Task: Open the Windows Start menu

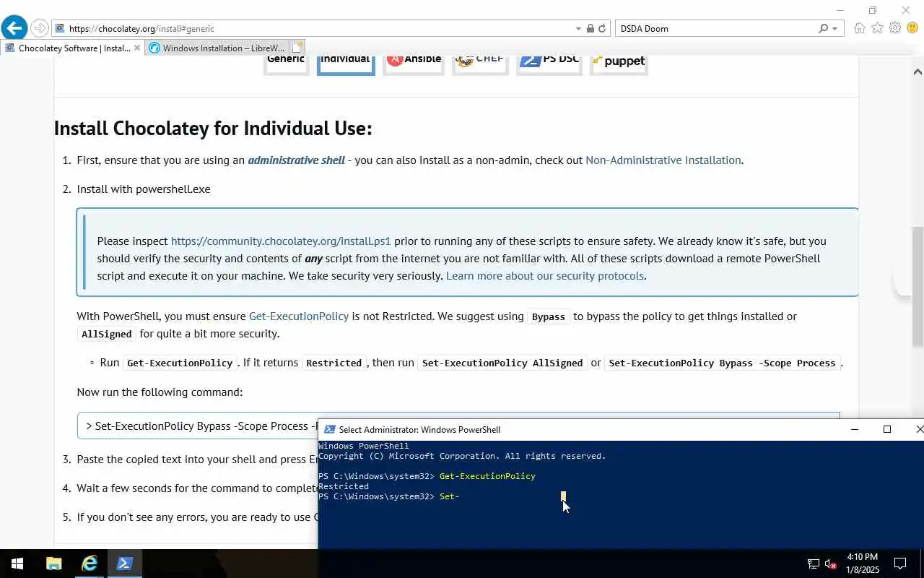Action: pyautogui.click(x=17, y=564)
